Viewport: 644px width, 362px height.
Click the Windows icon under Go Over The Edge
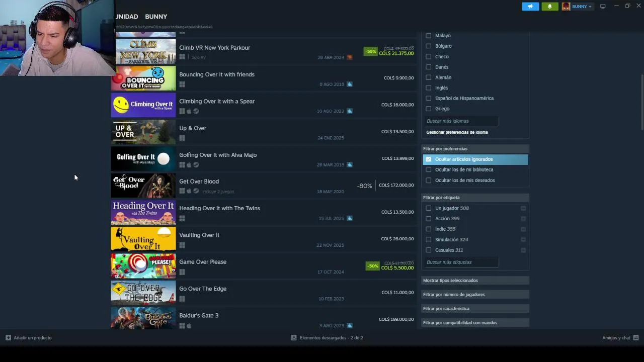point(182,299)
